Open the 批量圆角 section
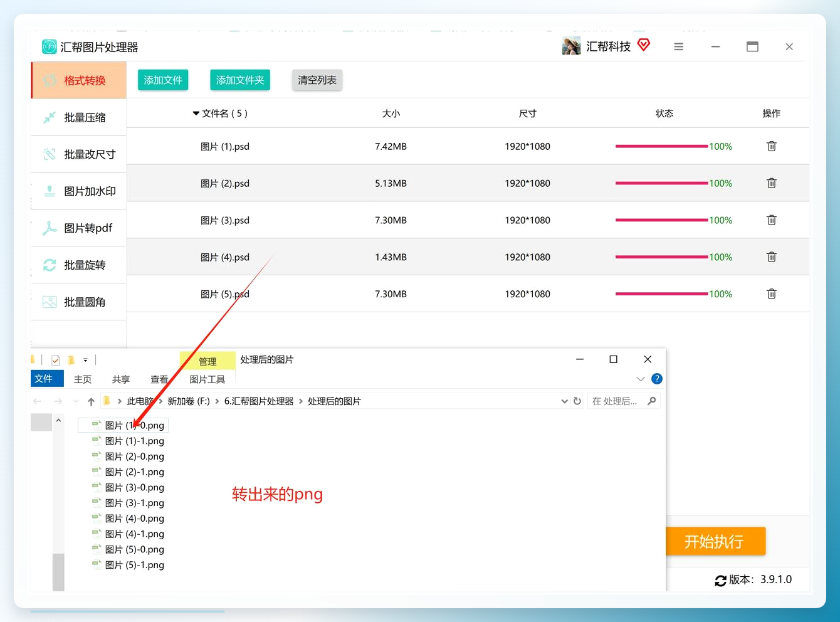This screenshot has height=622, width=840. pos(79,302)
